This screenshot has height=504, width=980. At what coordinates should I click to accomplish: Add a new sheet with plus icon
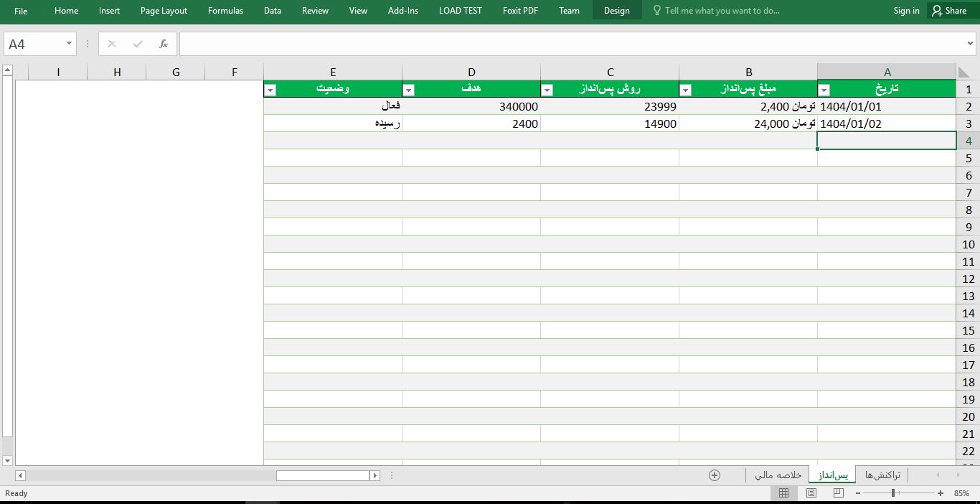[x=715, y=475]
